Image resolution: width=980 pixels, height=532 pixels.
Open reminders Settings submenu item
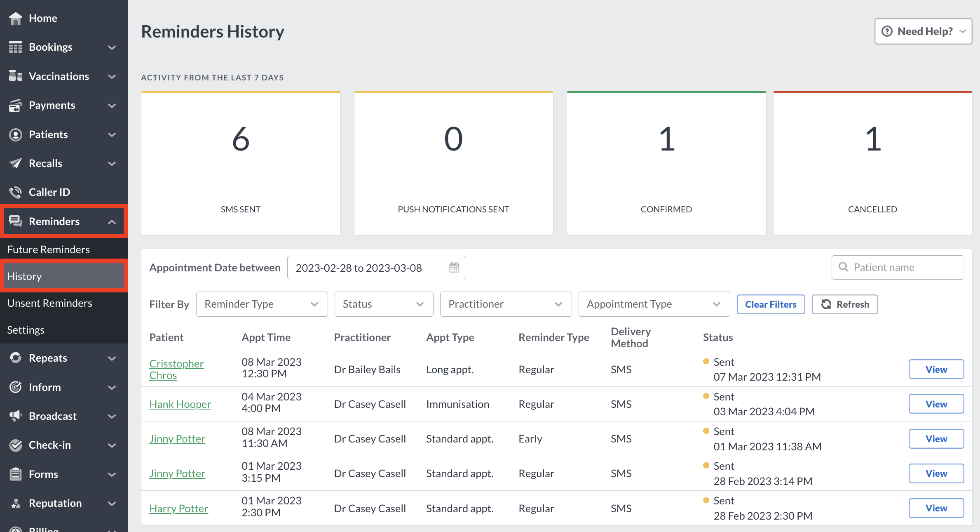[x=64, y=330]
